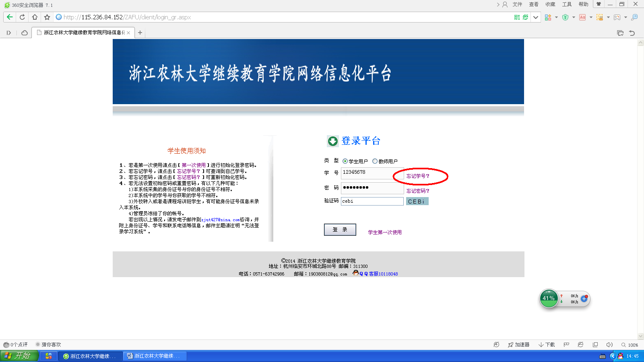Focus the 学号 input field
644x362 pixels.
click(372, 173)
